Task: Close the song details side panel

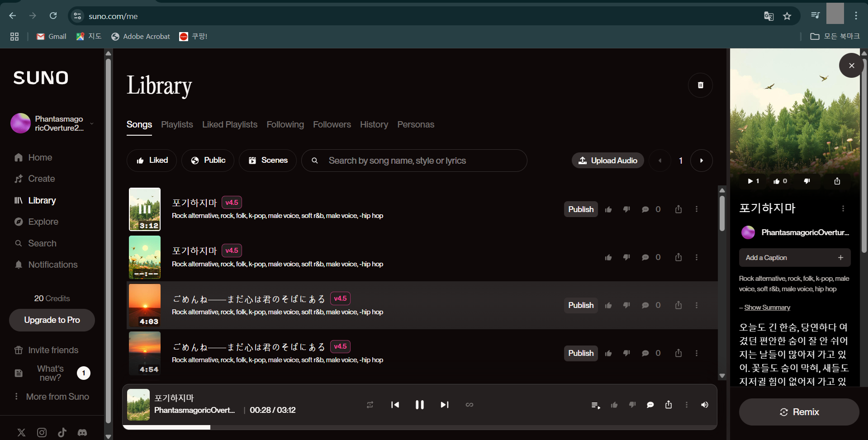Action: click(x=851, y=66)
